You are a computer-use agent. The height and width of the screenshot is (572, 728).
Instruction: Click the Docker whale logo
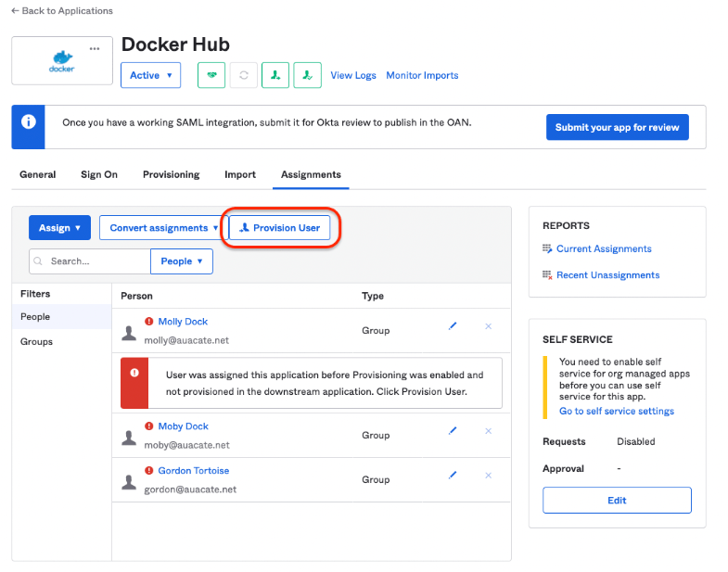coord(62,62)
